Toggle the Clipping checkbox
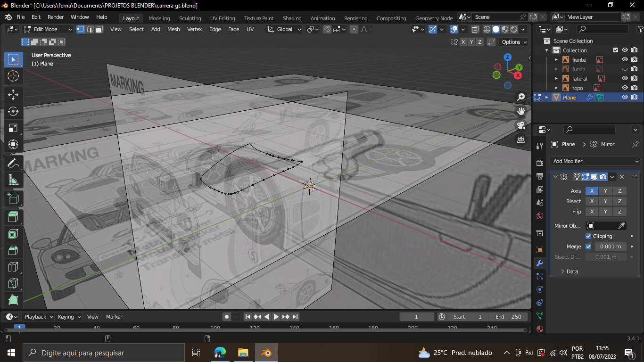This screenshot has height=362, width=644. [588, 236]
